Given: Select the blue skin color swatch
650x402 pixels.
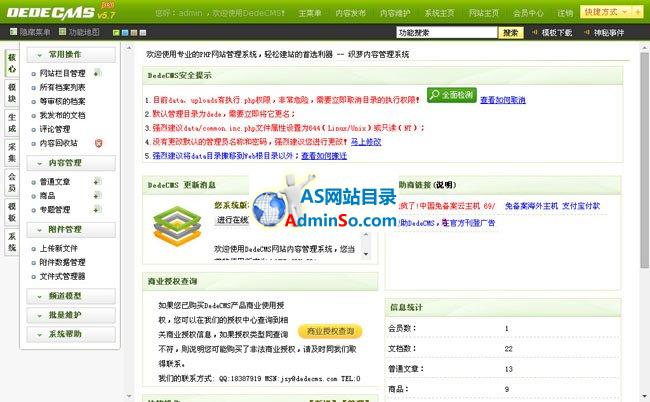Looking at the screenshot, I should 125,33.
